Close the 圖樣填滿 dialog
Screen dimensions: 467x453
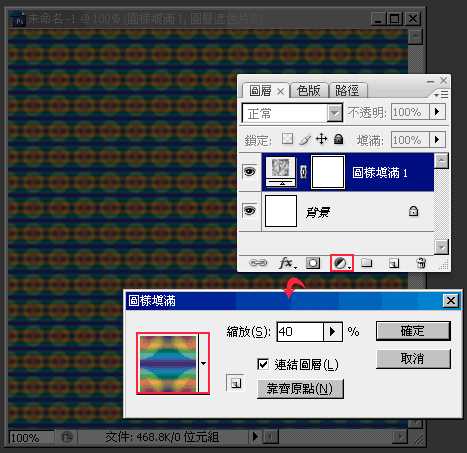[x=451, y=301]
